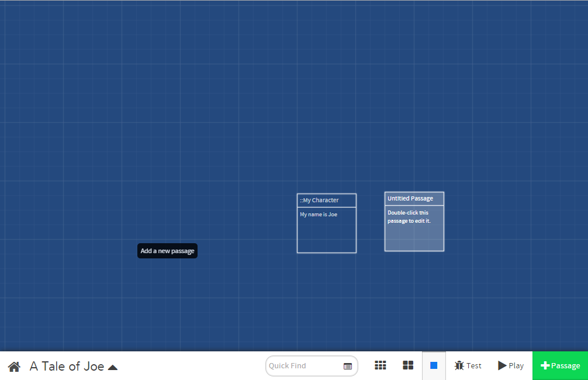Viewport: 588px width, 380px height.
Task: Click the green Passage button label
Action: coord(565,366)
